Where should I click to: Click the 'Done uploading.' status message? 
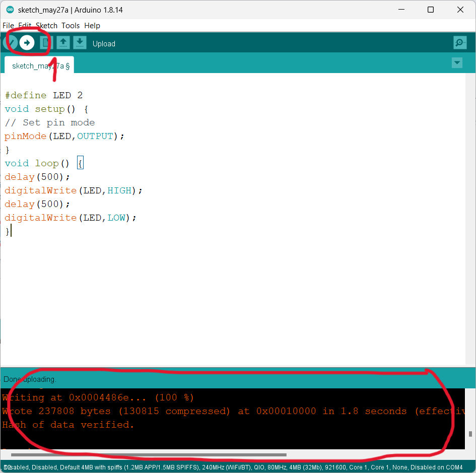[30, 379]
